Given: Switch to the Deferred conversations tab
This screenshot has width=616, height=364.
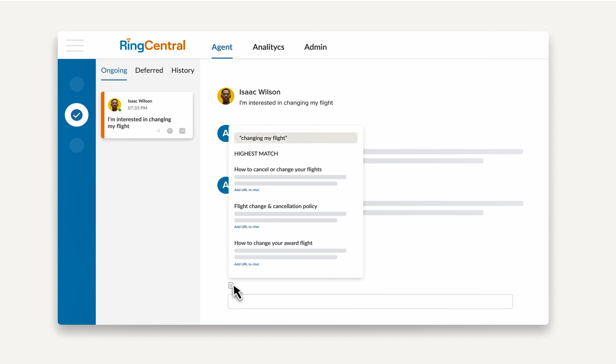Looking at the screenshot, I should click(x=149, y=70).
